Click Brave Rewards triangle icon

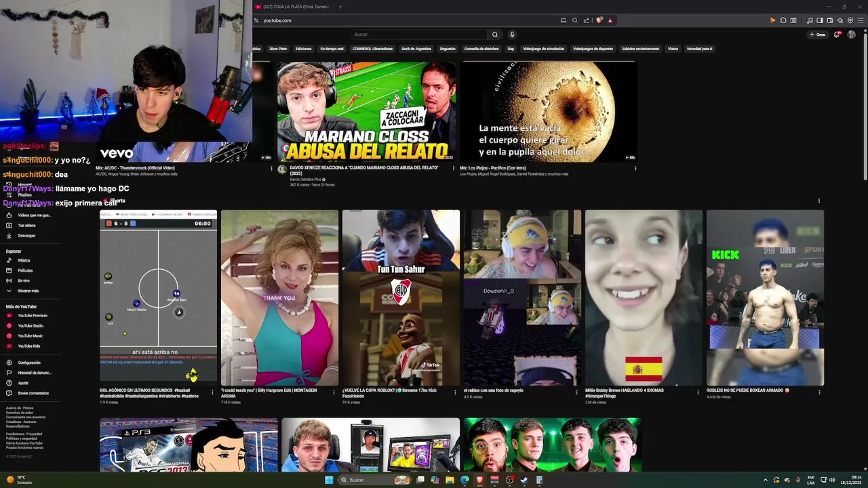point(610,20)
